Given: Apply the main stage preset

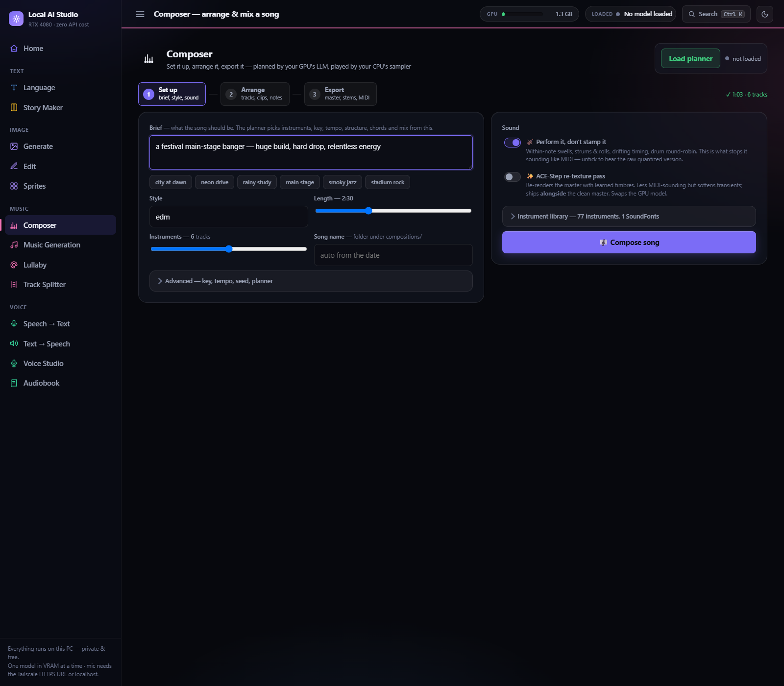Looking at the screenshot, I should pos(300,182).
